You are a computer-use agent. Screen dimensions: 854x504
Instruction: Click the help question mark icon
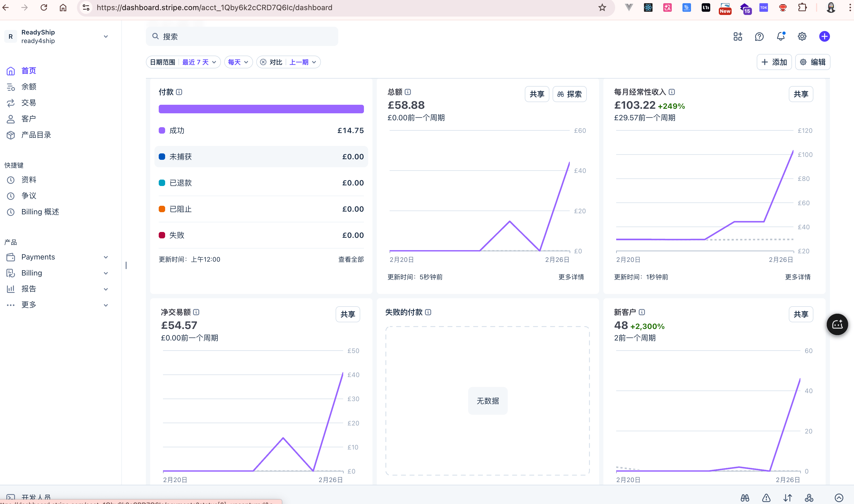click(759, 36)
